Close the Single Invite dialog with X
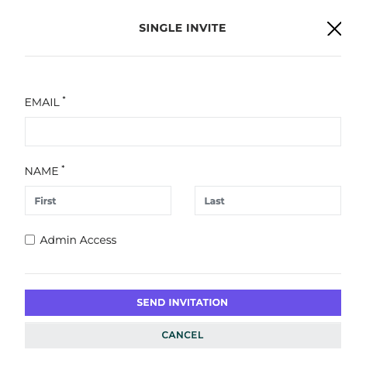Viewport: 366px width, 367px height. [334, 29]
